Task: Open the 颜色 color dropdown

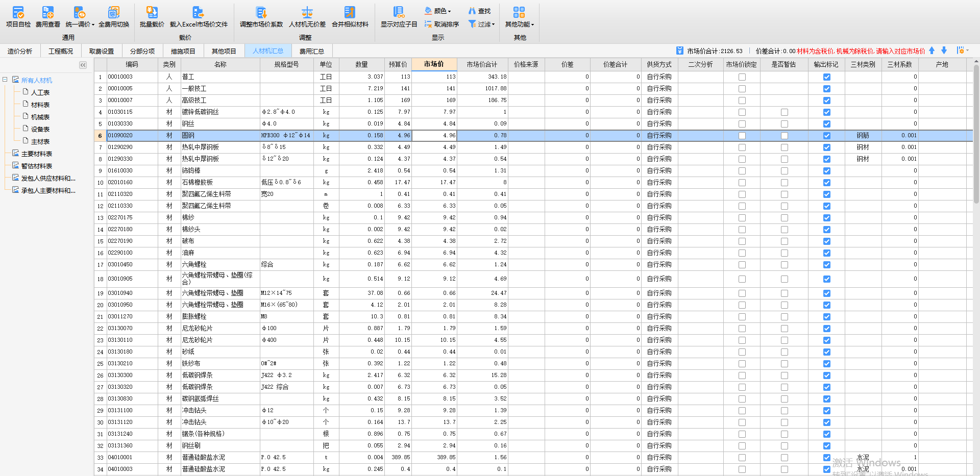Action: click(438, 11)
